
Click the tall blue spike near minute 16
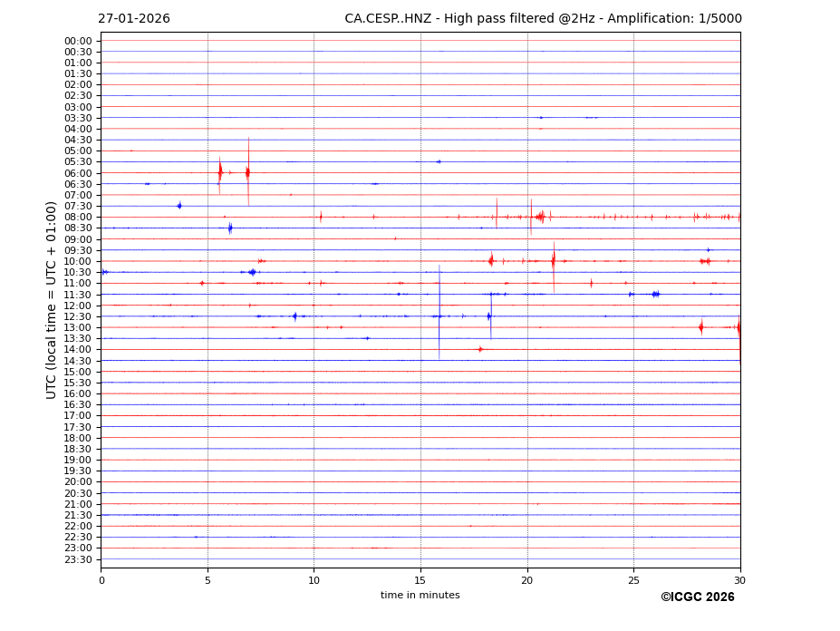tap(439, 313)
